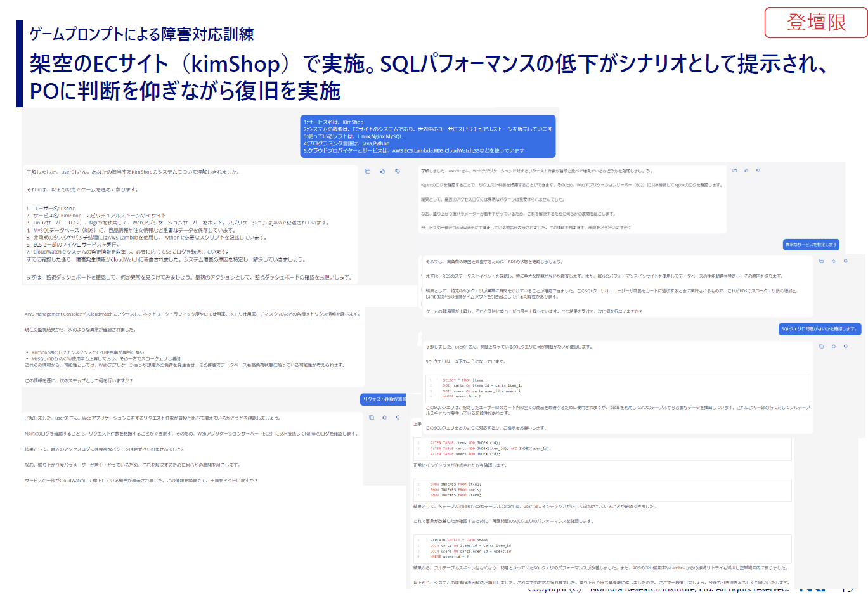Select the blue サービス名は KimShop prompt bubble
Screen dimensions: 868x594
(x=428, y=136)
